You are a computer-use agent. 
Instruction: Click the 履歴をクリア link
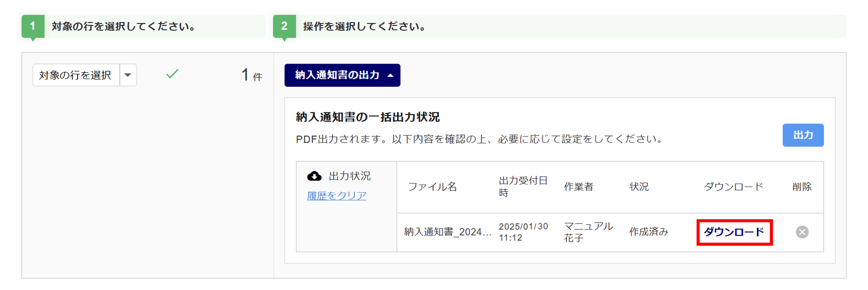pos(336,196)
